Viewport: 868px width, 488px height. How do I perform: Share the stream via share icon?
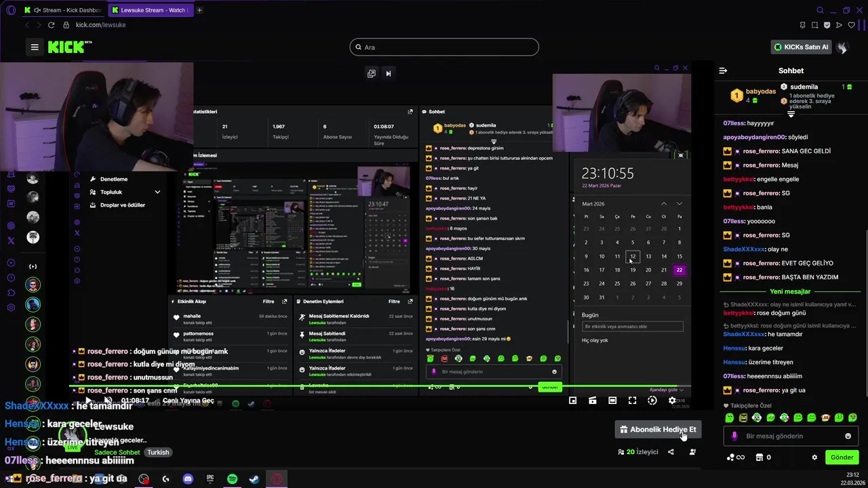tap(671, 452)
